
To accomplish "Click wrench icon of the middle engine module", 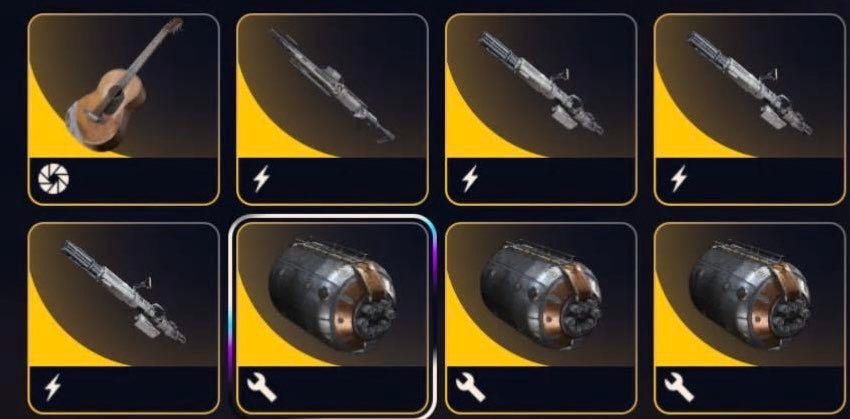I will pyautogui.click(x=471, y=388).
